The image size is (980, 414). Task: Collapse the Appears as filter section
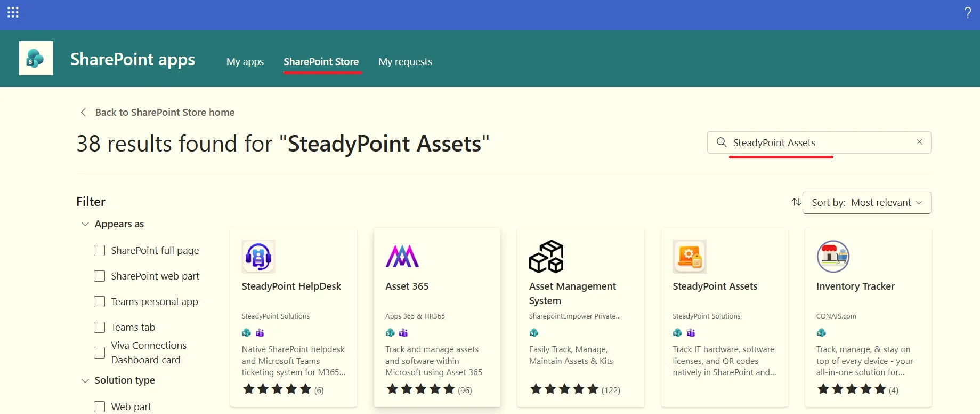pyautogui.click(x=85, y=224)
